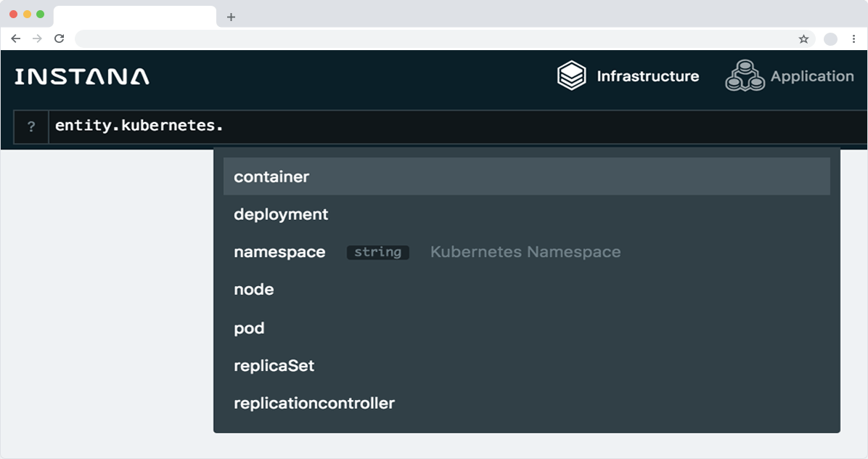Click the browser forward arrow
The image size is (868, 459).
tap(38, 38)
